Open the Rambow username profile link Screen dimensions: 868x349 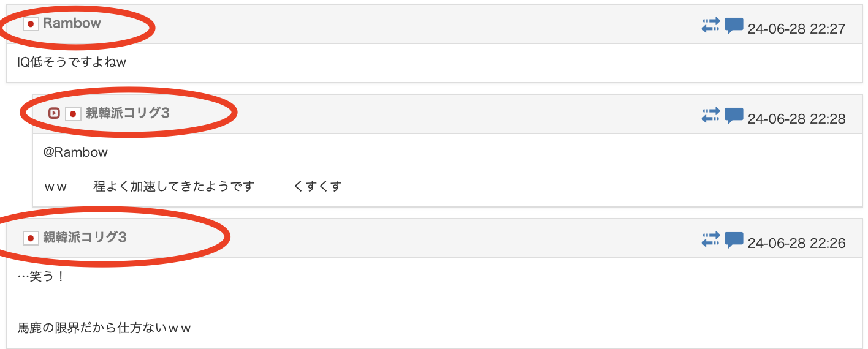click(72, 23)
